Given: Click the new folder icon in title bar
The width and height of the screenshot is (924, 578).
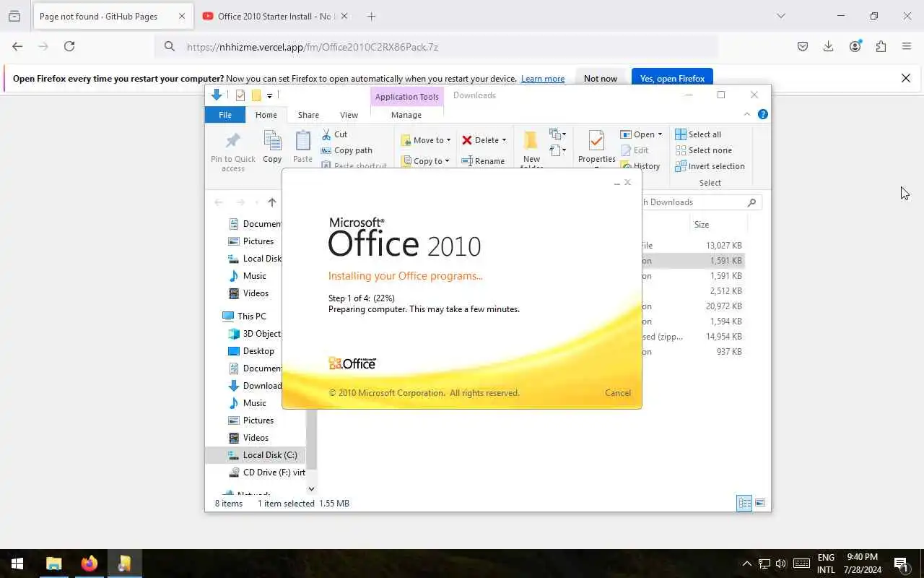Looking at the screenshot, I should (256, 95).
